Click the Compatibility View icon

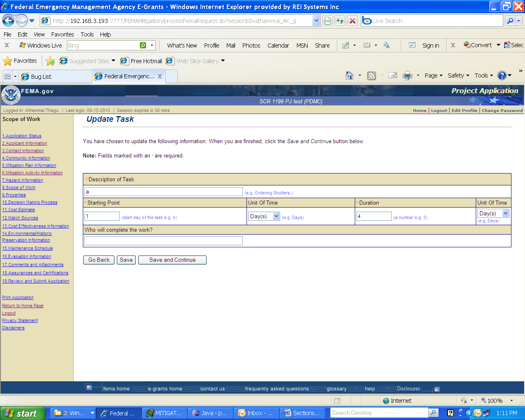[328, 21]
